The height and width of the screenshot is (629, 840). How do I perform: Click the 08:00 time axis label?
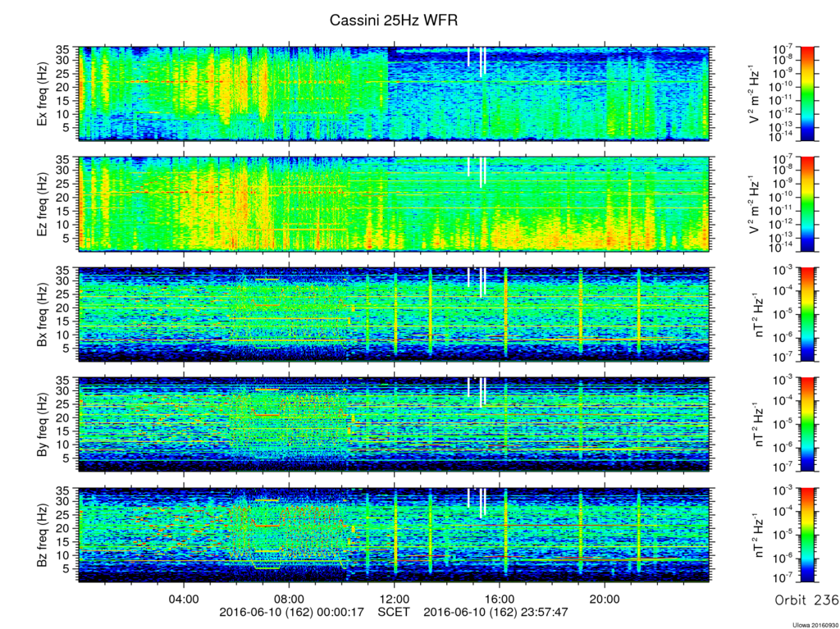[x=290, y=599]
